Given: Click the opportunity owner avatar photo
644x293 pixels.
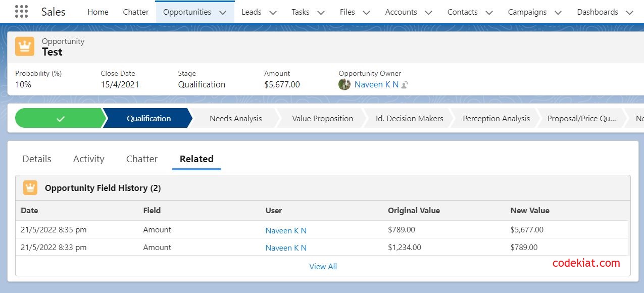Looking at the screenshot, I should click(344, 84).
